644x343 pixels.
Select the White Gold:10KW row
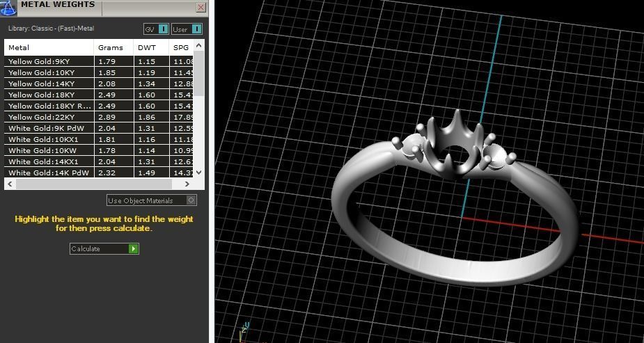(99, 150)
